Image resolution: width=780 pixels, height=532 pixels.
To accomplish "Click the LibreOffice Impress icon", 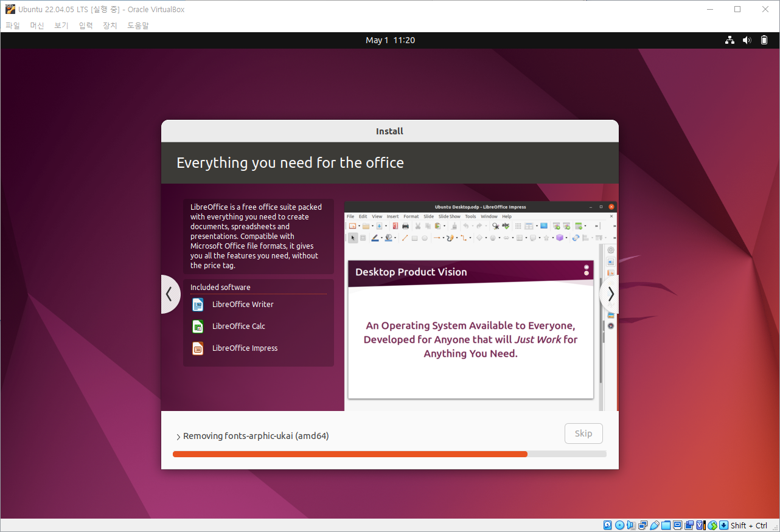I will [x=198, y=348].
